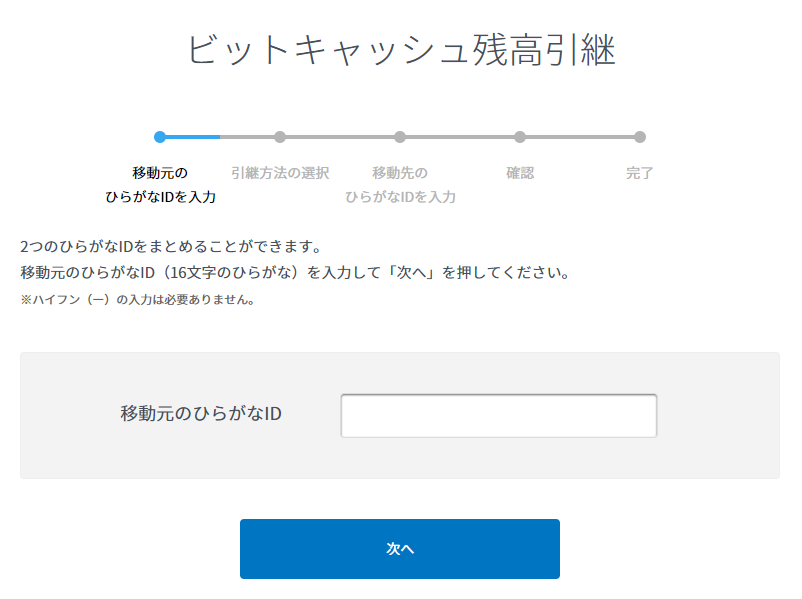Click the 移動元のひらがなID field label
The width and height of the screenshot is (802, 599).
(201, 413)
